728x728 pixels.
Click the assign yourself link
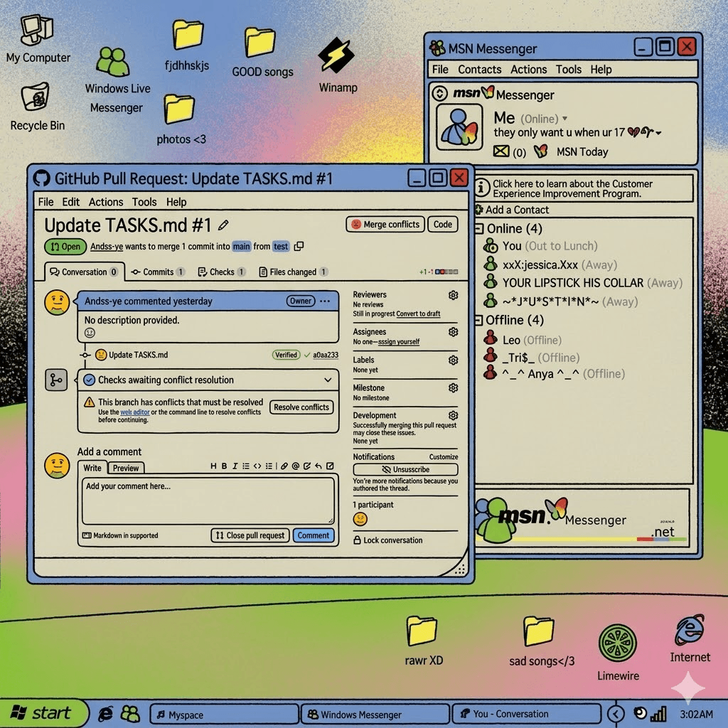[398, 342]
